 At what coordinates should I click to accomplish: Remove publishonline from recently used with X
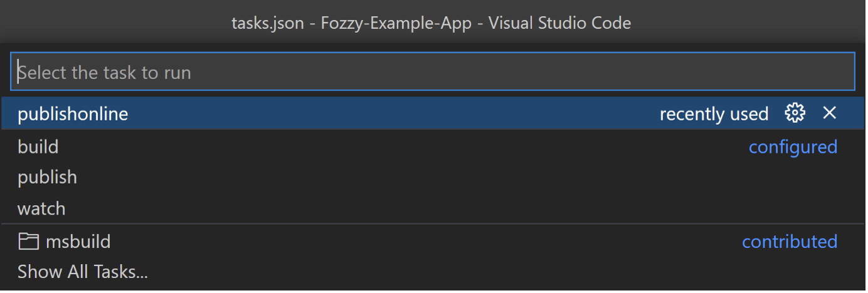829,114
